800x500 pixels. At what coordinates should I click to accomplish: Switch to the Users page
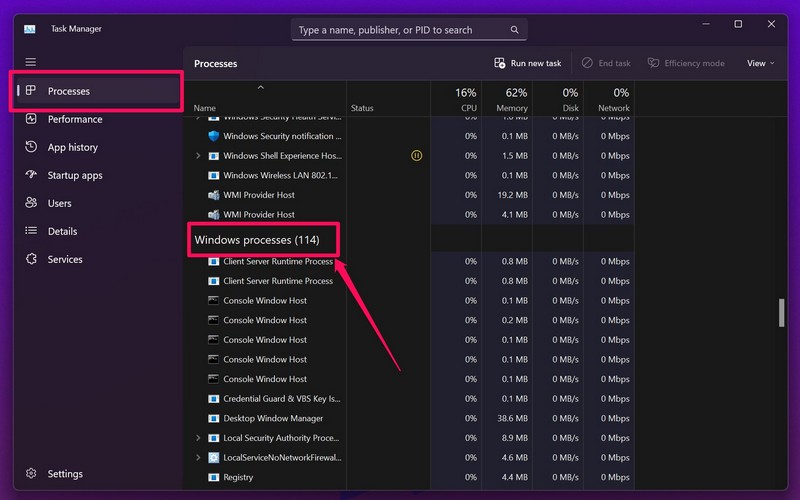[60, 203]
